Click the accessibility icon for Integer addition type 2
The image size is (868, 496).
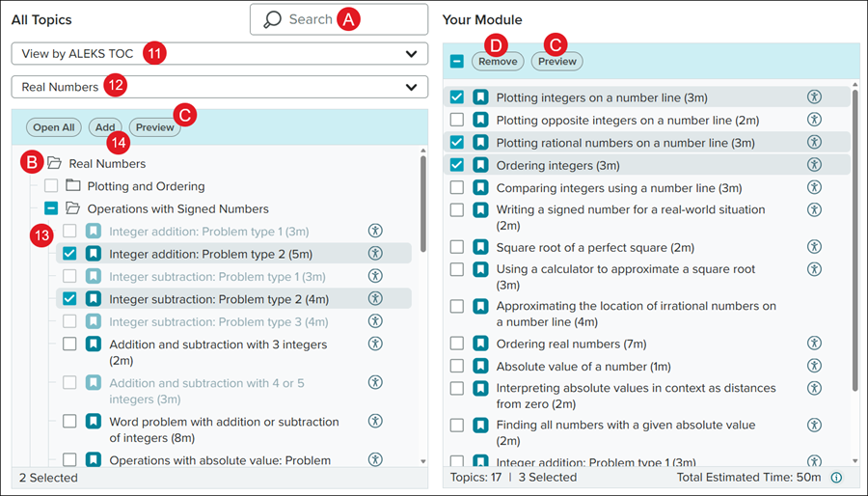(x=375, y=254)
